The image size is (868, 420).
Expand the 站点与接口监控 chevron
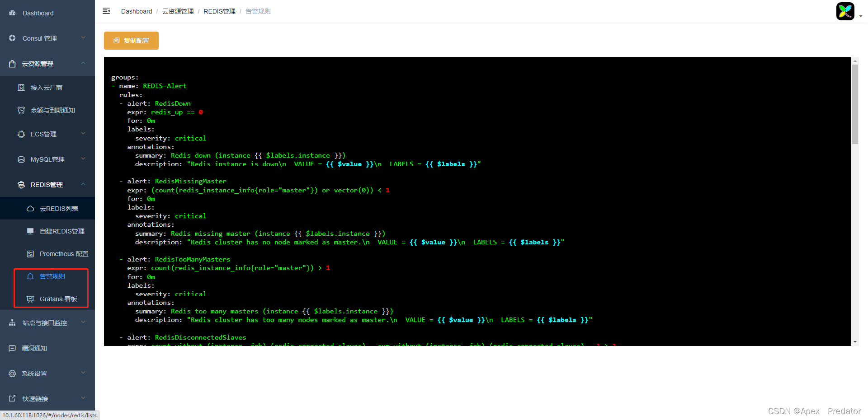pyautogui.click(x=83, y=322)
